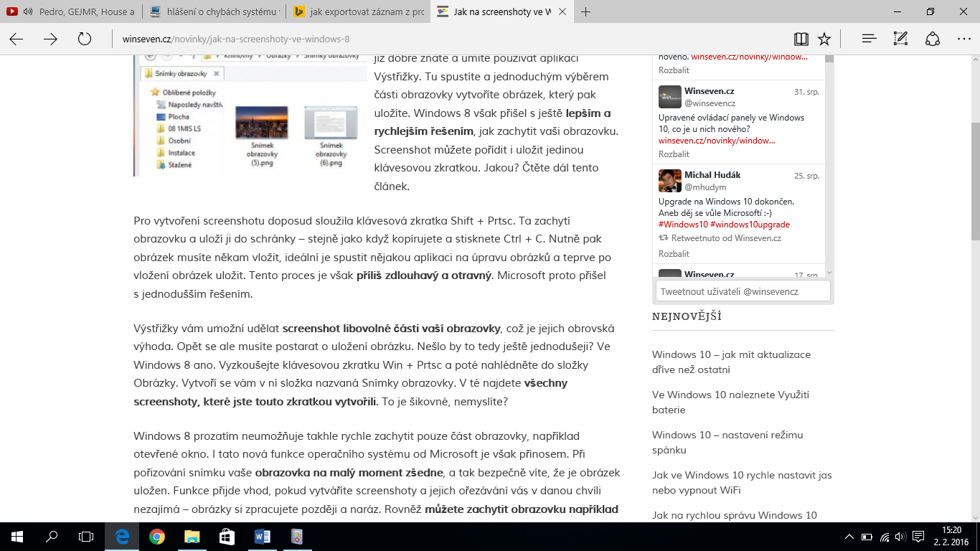
Task: Select the active 'Jak na screenshoty ve W' tab
Action: coord(501,11)
